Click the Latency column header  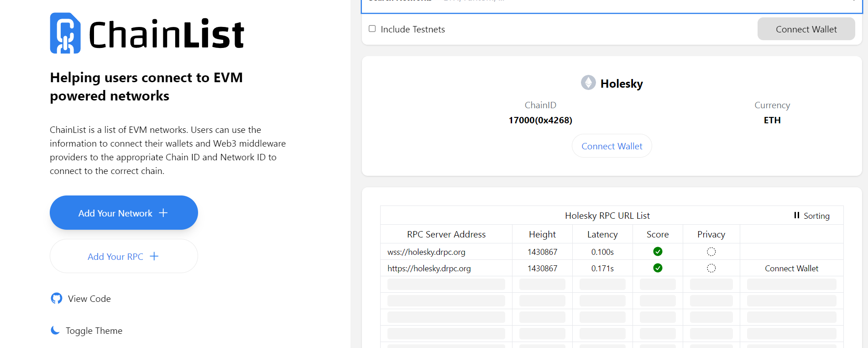(x=602, y=234)
